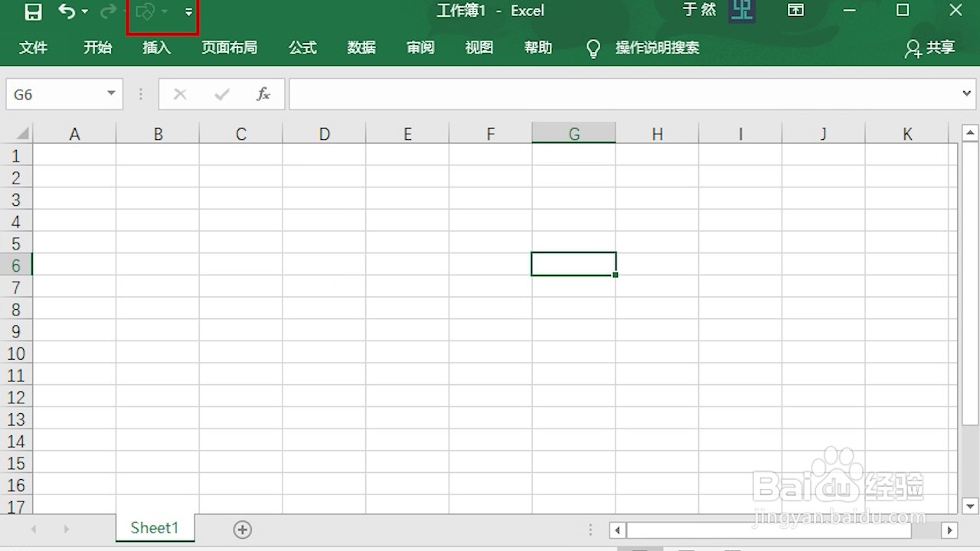Click the horizontal scrollbar left arrow
The width and height of the screenshot is (980, 551).
[617, 530]
